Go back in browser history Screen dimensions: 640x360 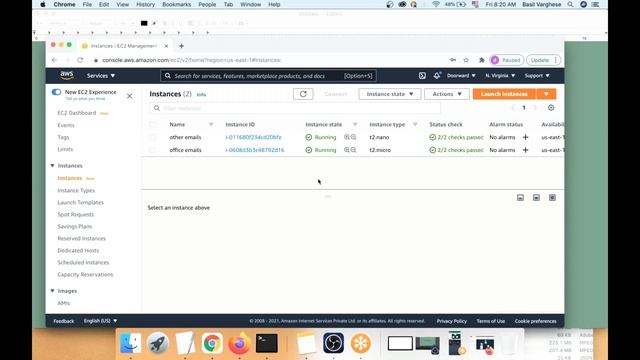coord(54,60)
